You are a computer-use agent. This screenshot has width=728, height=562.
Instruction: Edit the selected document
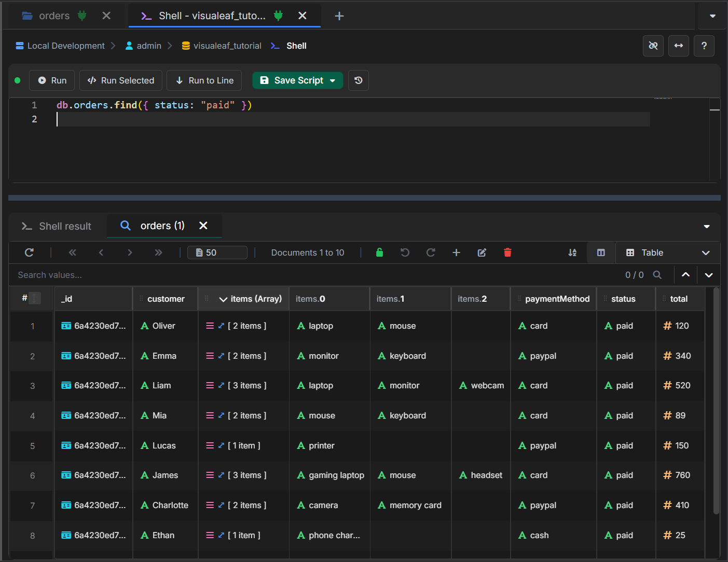482,252
